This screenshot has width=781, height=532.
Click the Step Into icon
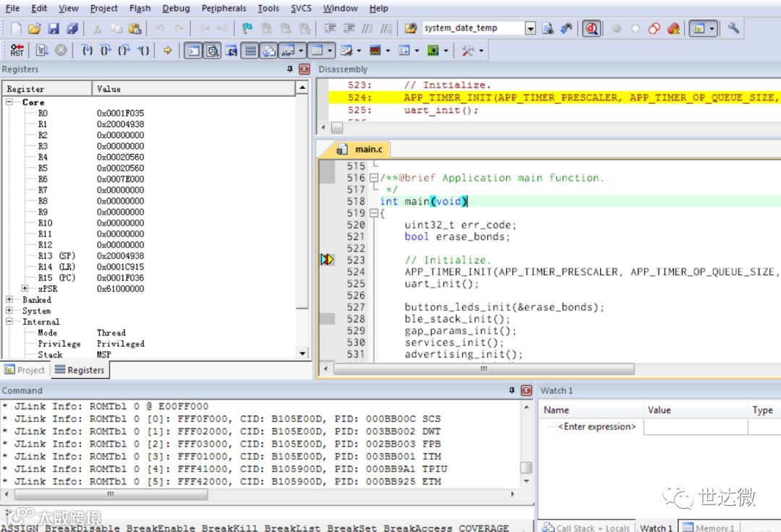point(88,51)
